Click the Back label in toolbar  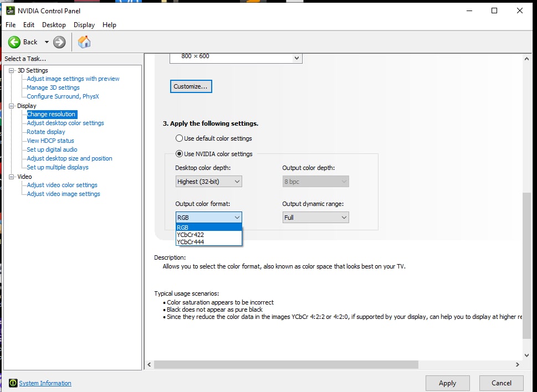coord(30,42)
